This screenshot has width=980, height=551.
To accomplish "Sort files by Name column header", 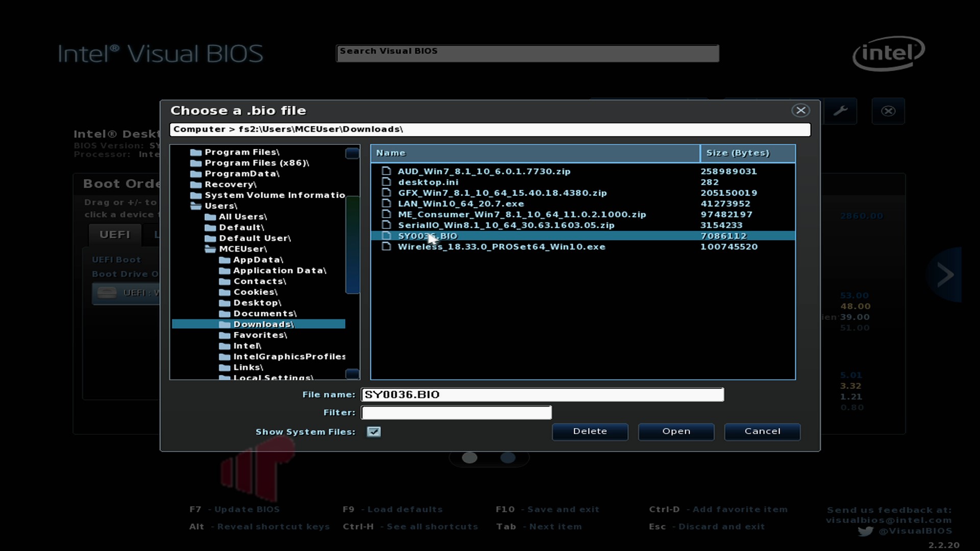I will (535, 153).
